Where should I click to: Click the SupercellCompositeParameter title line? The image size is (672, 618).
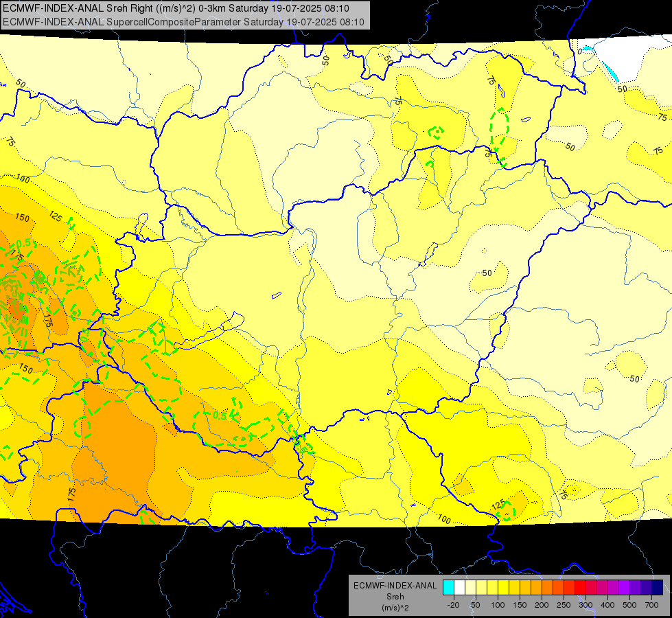point(183,22)
